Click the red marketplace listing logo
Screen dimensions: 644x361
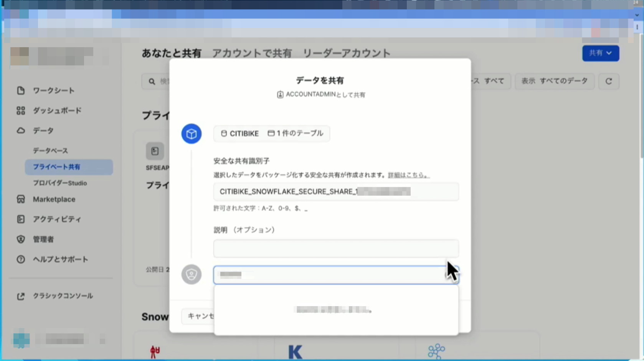tap(155, 351)
